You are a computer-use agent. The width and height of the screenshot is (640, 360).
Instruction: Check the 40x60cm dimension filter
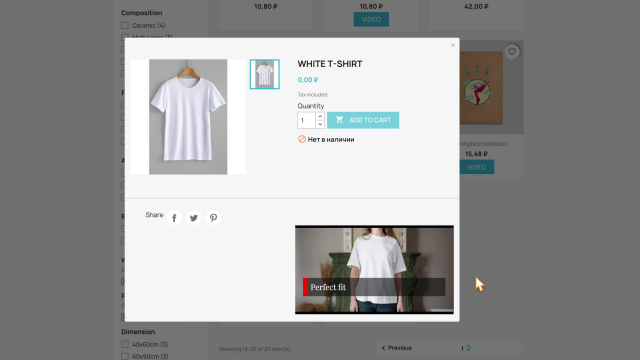click(125, 344)
